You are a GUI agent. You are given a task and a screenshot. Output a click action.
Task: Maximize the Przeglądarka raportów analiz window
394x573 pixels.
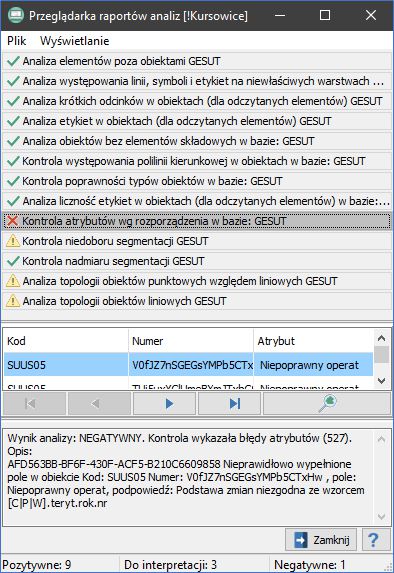[x=325, y=15]
